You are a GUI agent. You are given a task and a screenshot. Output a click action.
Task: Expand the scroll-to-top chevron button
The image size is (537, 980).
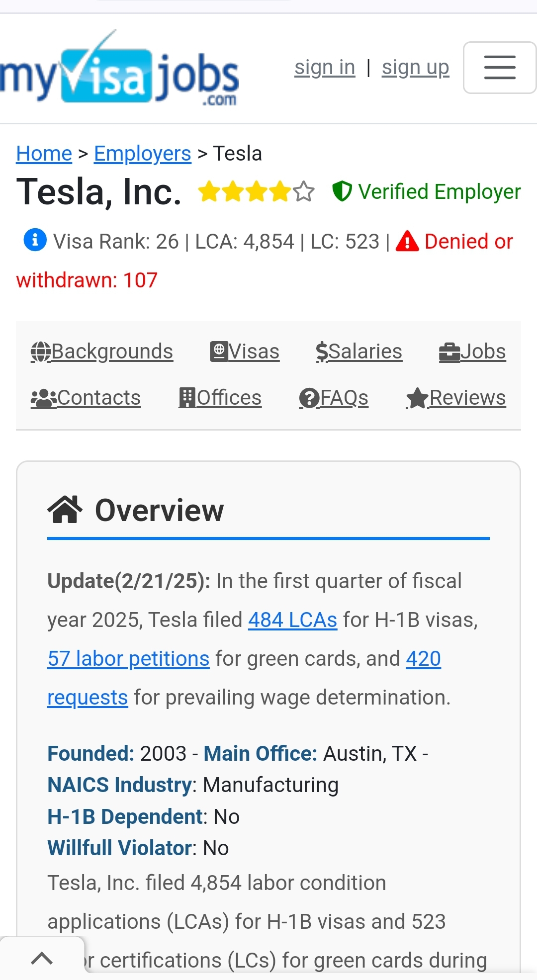[42, 958]
